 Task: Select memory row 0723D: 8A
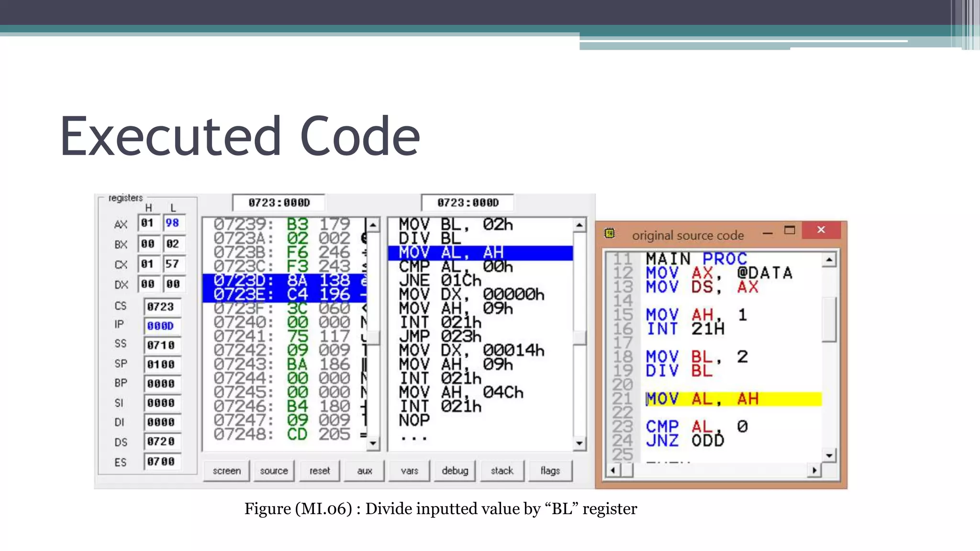coord(285,280)
